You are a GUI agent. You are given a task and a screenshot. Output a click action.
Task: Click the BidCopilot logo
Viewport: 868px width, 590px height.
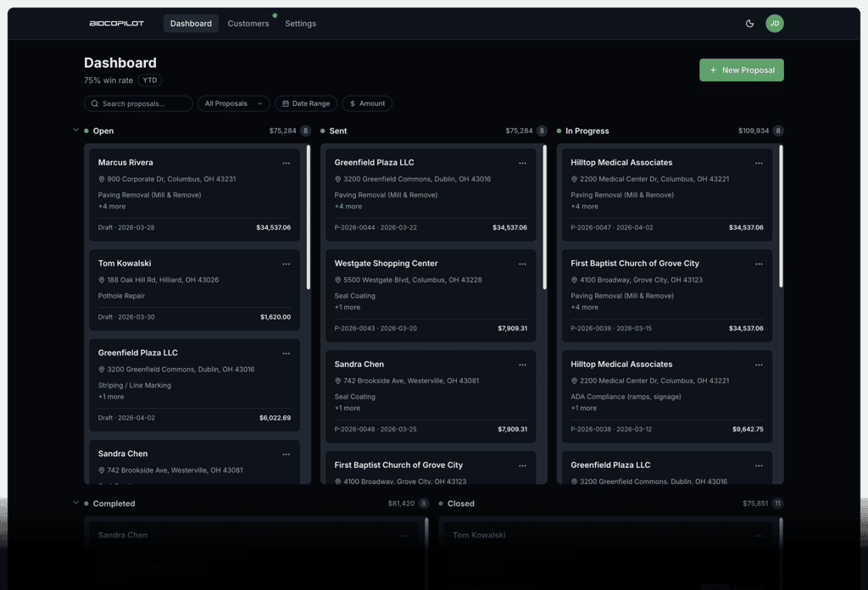117,23
